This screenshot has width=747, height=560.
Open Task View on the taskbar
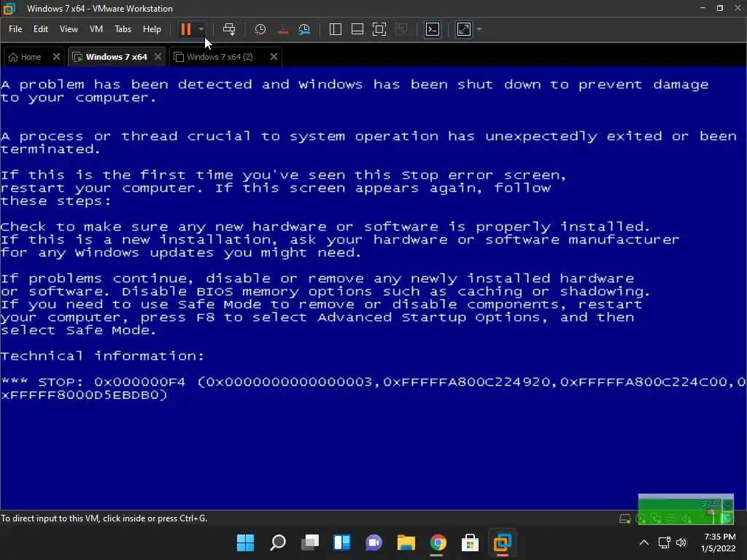pyautogui.click(x=309, y=542)
